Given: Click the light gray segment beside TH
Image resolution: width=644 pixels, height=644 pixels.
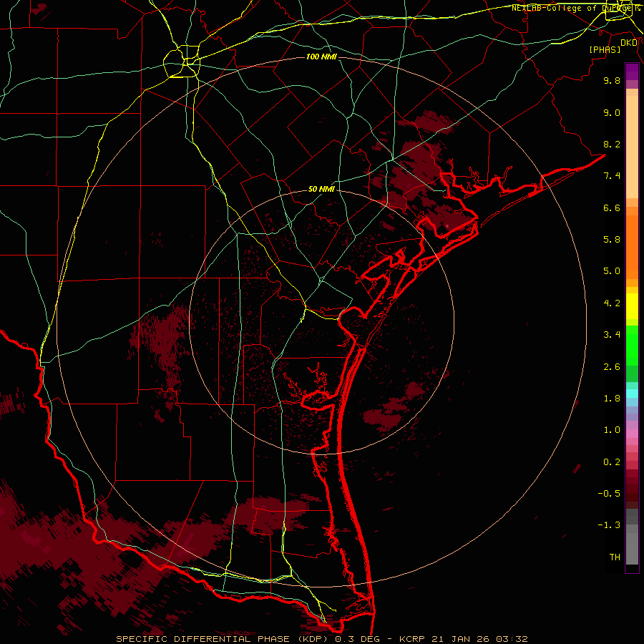Looking at the screenshot, I should pyautogui.click(x=632, y=549).
